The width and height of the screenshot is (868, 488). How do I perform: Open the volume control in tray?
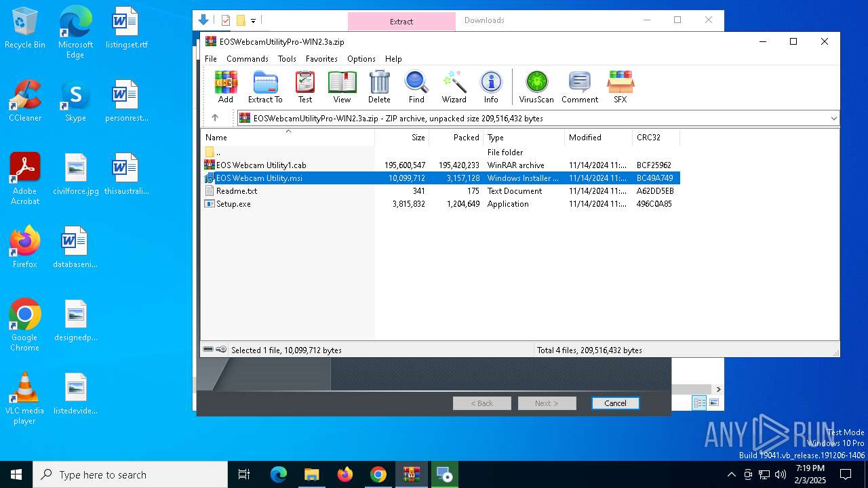[x=780, y=474]
